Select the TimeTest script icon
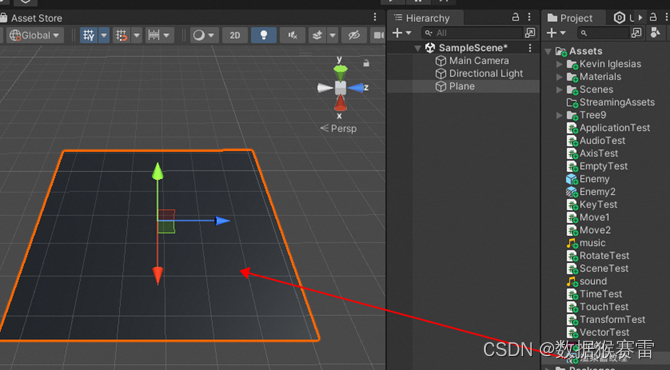Image resolution: width=670 pixels, height=370 pixels. pos(572,294)
